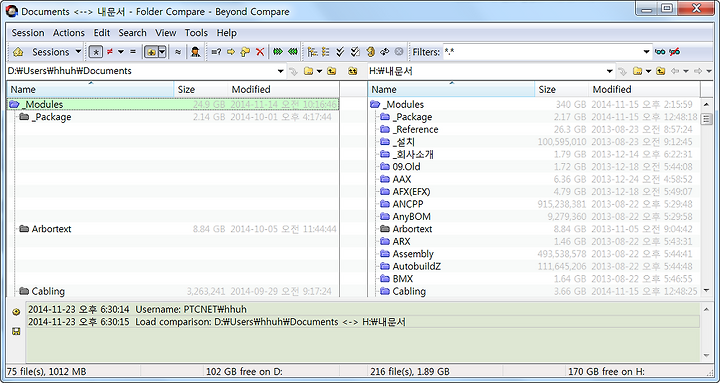Click the Expand All folders icon
Viewport: 720px width, 383px height.
click(x=313, y=52)
